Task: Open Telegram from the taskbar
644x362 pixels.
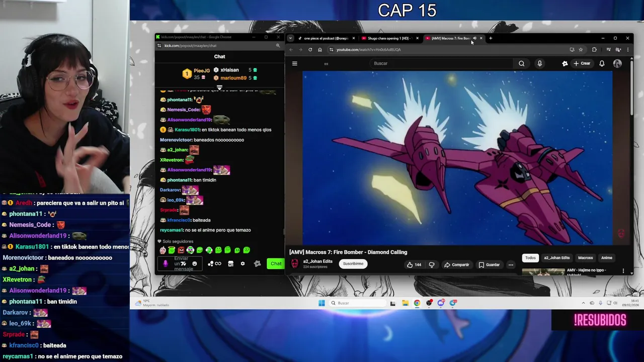Action: click(453, 303)
